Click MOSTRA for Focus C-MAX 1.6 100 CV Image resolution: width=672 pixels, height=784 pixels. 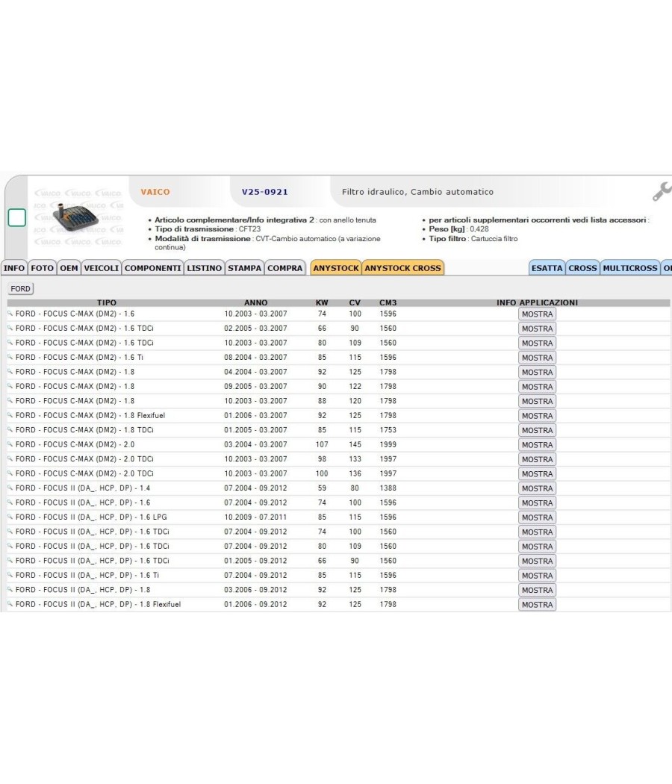click(x=538, y=314)
